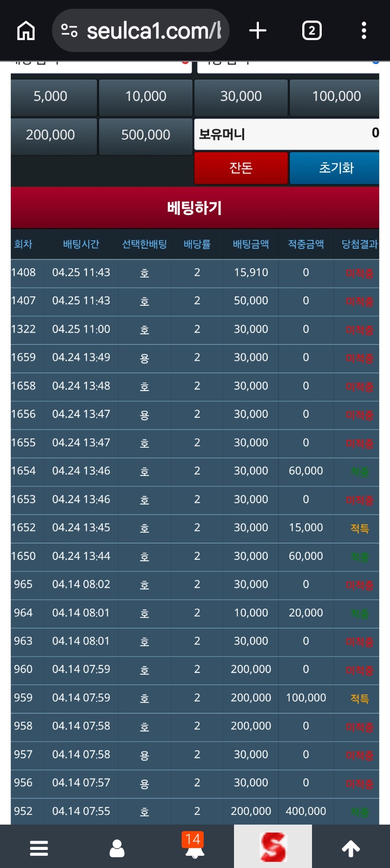Tap the browser home icon
The height and width of the screenshot is (868, 390).
pyautogui.click(x=26, y=31)
